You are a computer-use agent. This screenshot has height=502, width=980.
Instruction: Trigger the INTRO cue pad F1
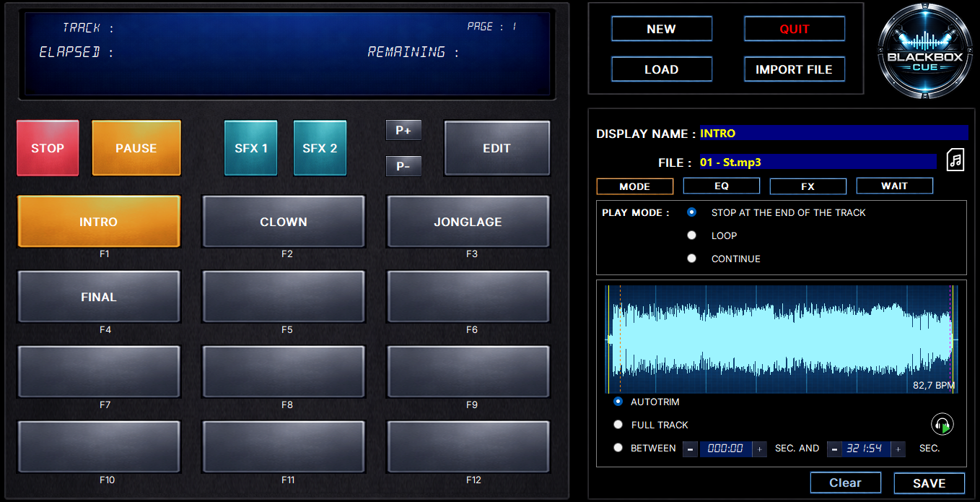[x=98, y=222]
